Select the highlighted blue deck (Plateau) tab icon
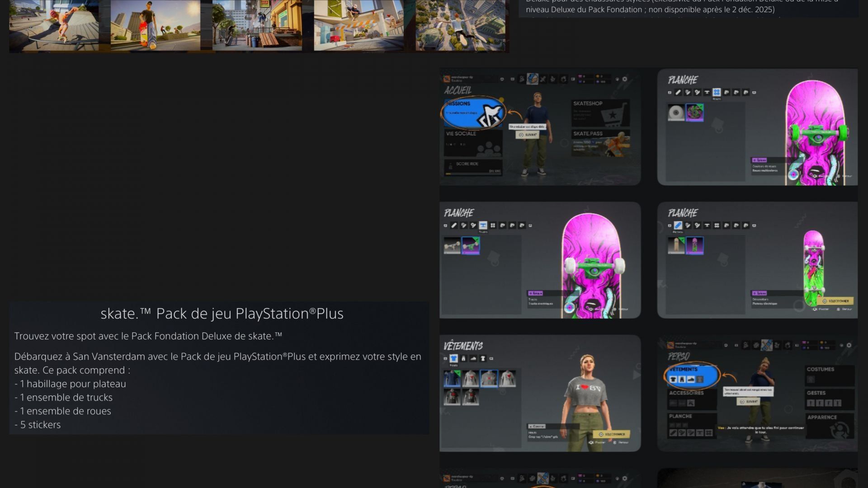 [x=678, y=225]
